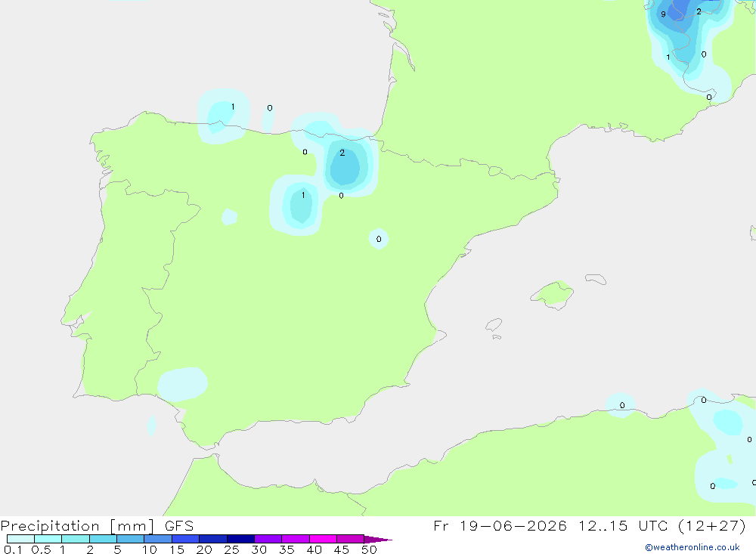Pick the legend swatch between 20 and 25

[212, 539]
